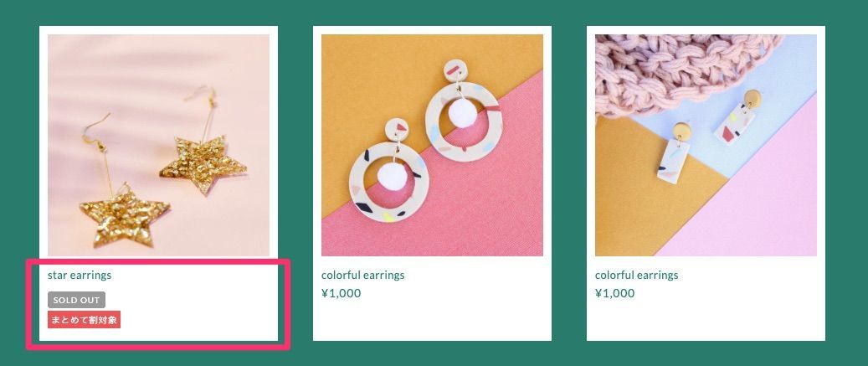The width and height of the screenshot is (868, 366).
Task: Click the right card's colorful earrings title
Action: 637,275
